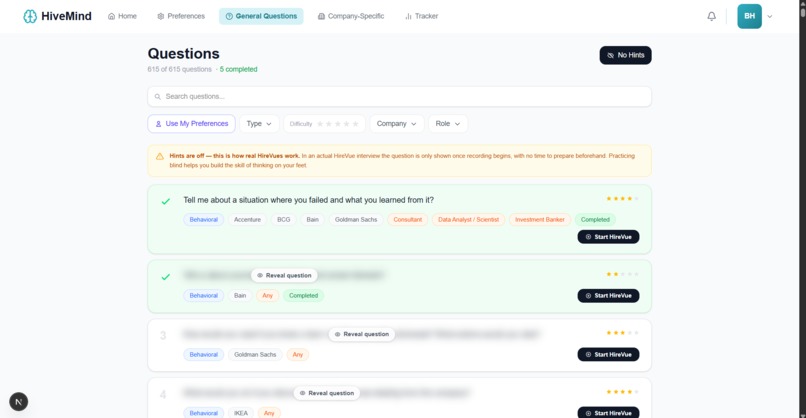Screen dimensions: 806x418
Task: Click the star rating on the Bain card
Action: [x=622, y=274]
